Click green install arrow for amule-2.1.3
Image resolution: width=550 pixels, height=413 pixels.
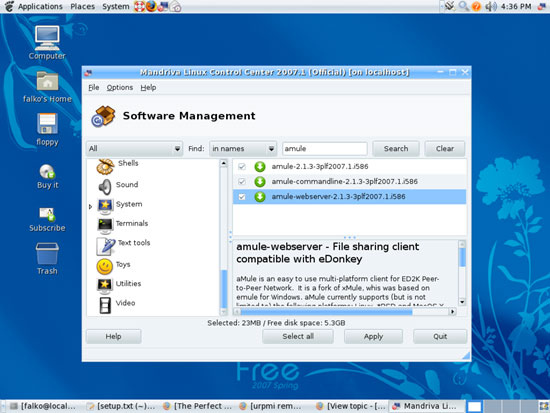260,166
